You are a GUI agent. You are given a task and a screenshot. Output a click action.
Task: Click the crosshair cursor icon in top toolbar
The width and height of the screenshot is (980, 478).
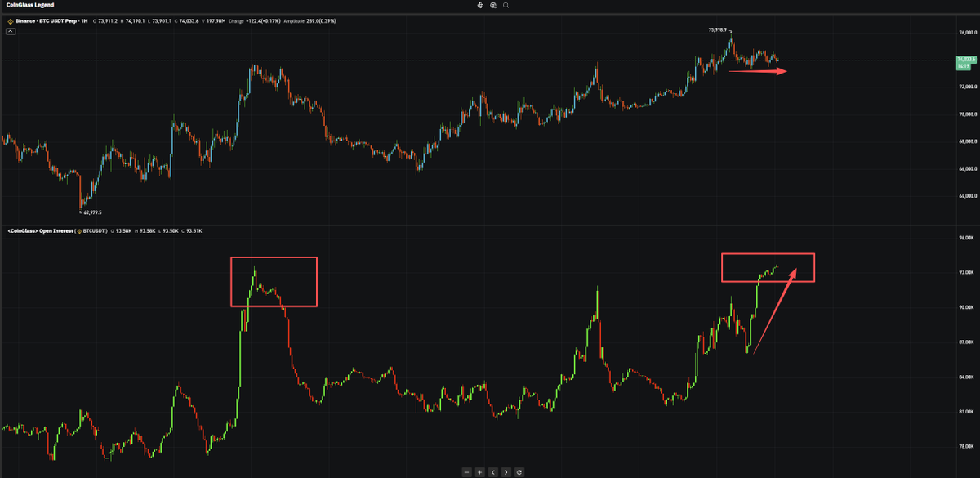[x=480, y=5]
